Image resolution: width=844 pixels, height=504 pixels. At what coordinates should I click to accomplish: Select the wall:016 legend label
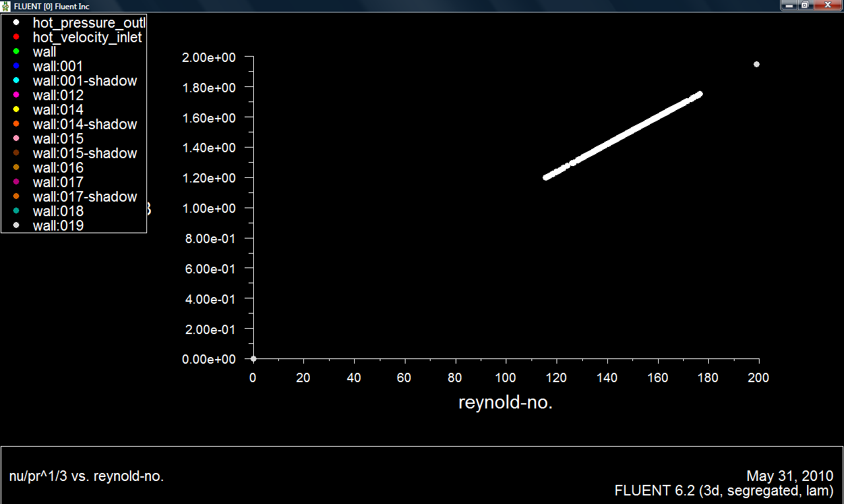(x=58, y=168)
